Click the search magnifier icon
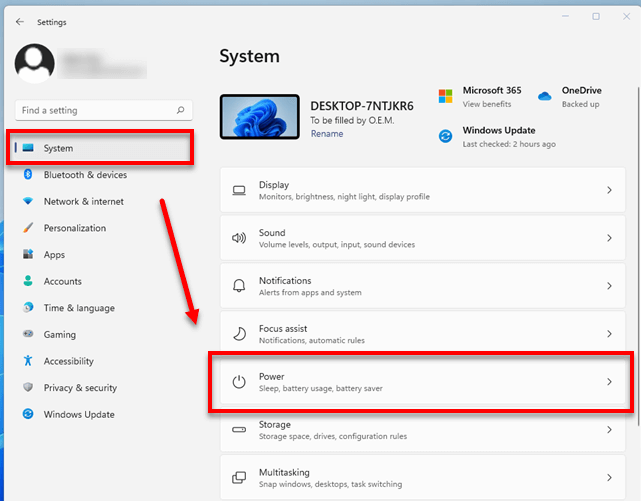 click(x=180, y=110)
